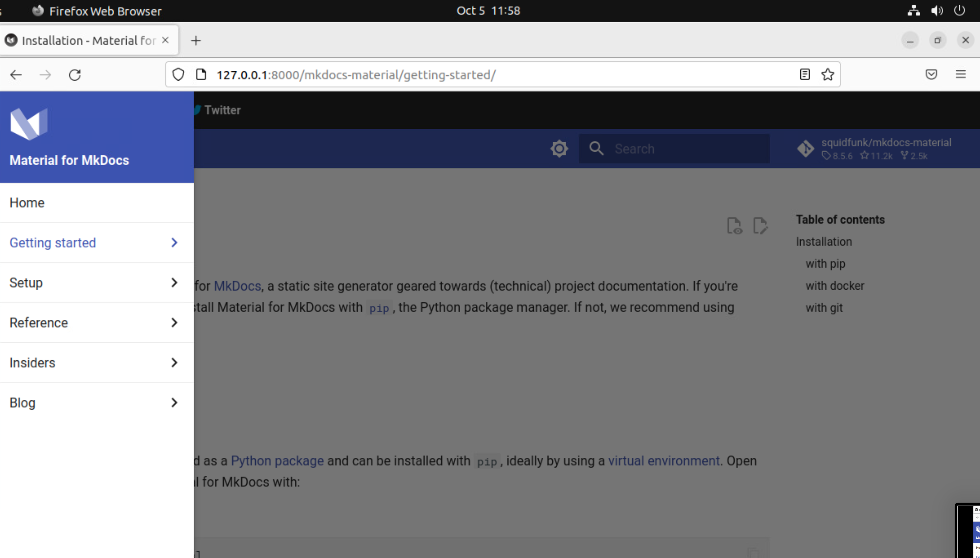Click the edit this page icon
The width and height of the screenshot is (980, 558).
760,225
